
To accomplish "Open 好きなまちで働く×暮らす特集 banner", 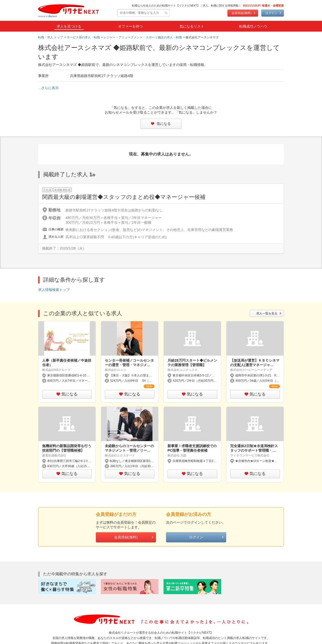I will 67,587.
